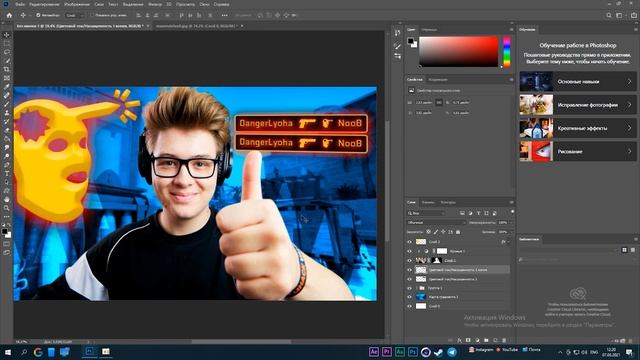Viewport: 640px width, 360px height.
Task: Add a layer mask at the Layers panel bottom
Action: [x=468, y=340]
